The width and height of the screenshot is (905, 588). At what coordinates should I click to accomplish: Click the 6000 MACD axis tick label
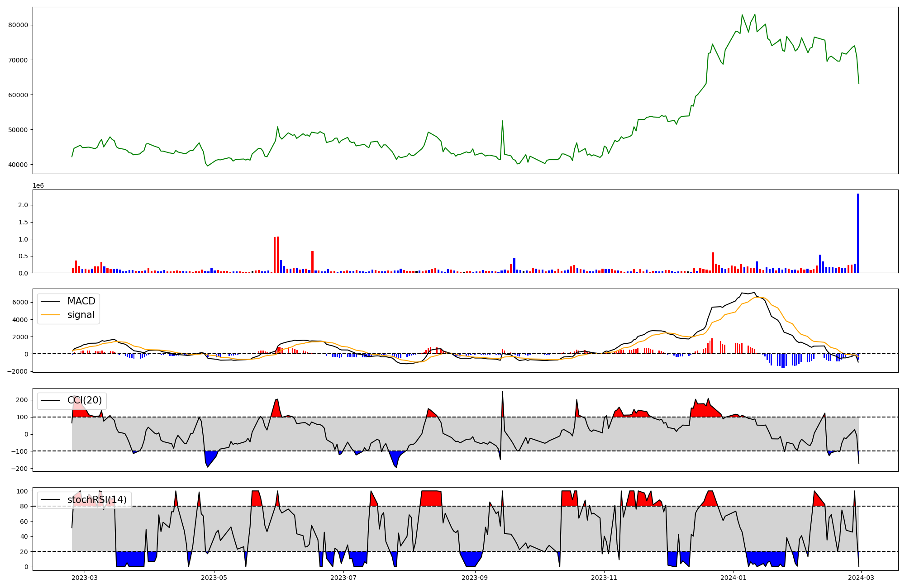coord(21,302)
